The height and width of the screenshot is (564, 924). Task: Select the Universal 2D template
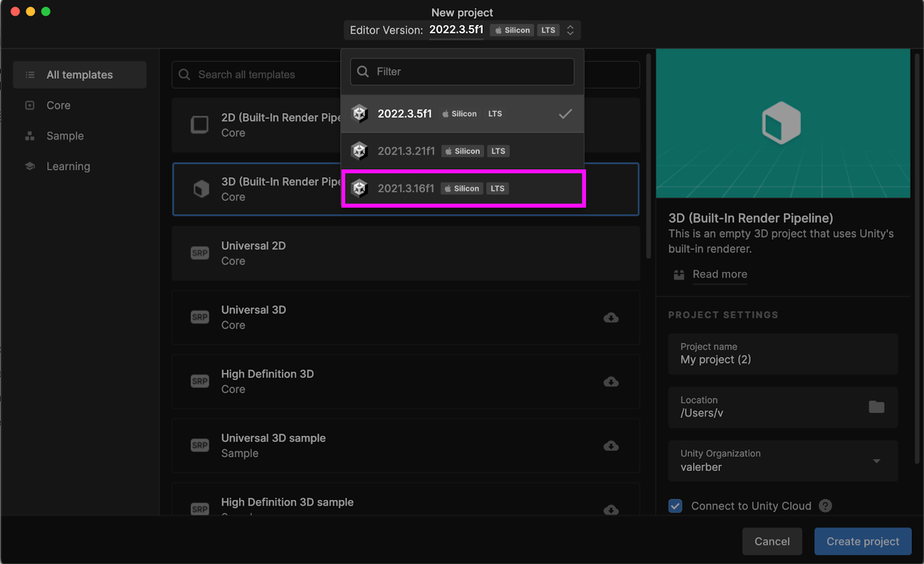[405, 253]
